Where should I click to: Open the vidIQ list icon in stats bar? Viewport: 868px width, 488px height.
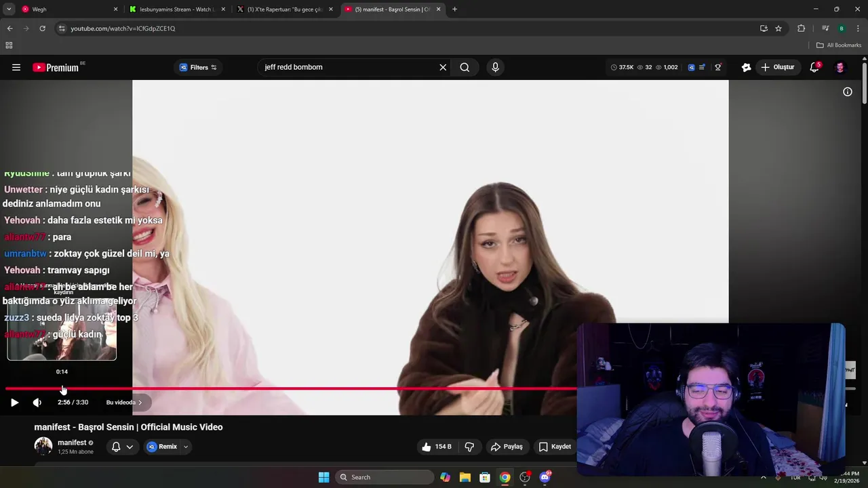[702, 67]
